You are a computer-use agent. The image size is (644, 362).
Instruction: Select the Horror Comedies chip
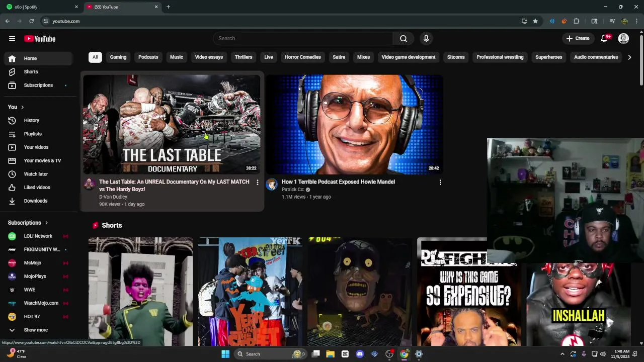click(x=303, y=57)
